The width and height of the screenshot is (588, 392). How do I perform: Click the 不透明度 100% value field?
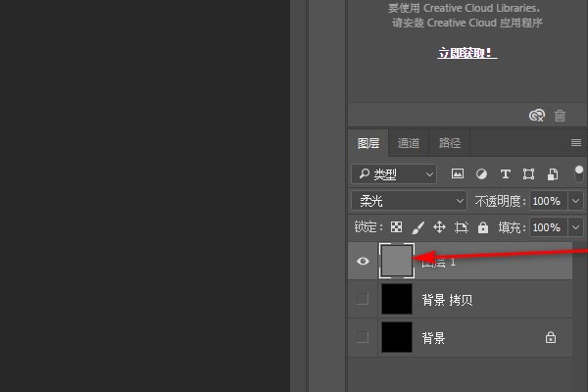(x=548, y=201)
